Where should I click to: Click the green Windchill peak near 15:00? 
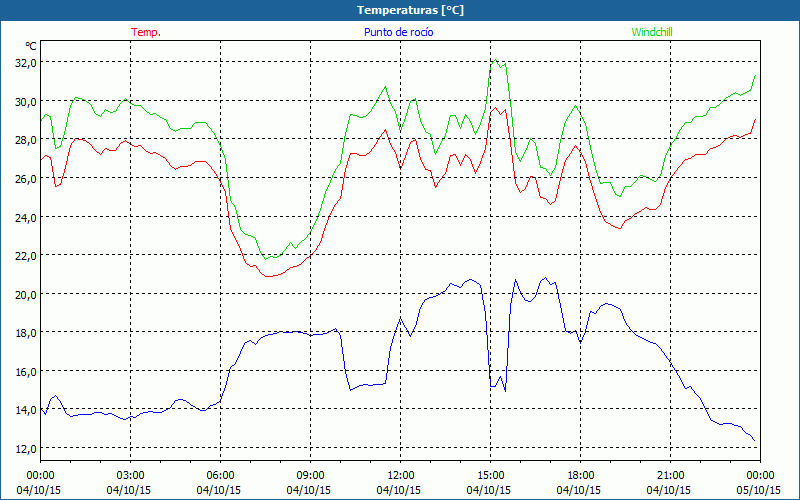495,60
